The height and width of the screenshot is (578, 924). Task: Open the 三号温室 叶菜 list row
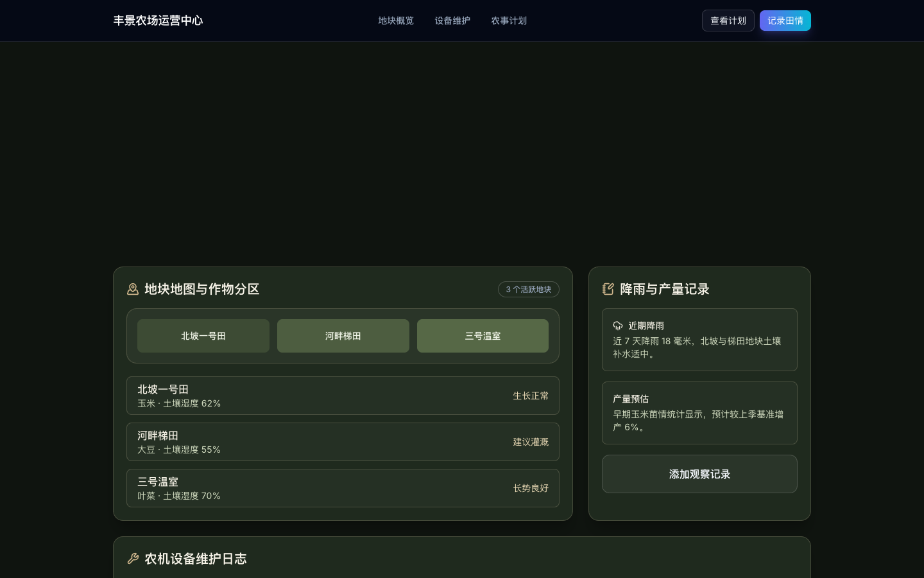tap(343, 488)
